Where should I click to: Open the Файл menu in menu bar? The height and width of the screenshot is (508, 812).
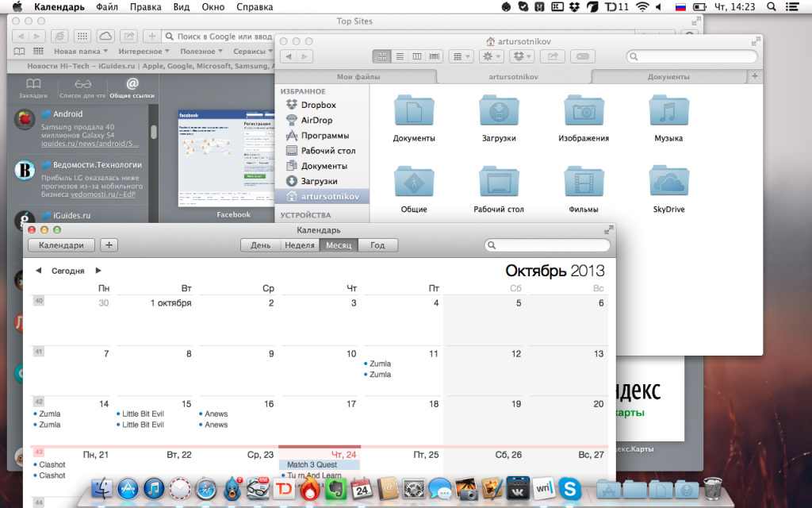pos(108,6)
